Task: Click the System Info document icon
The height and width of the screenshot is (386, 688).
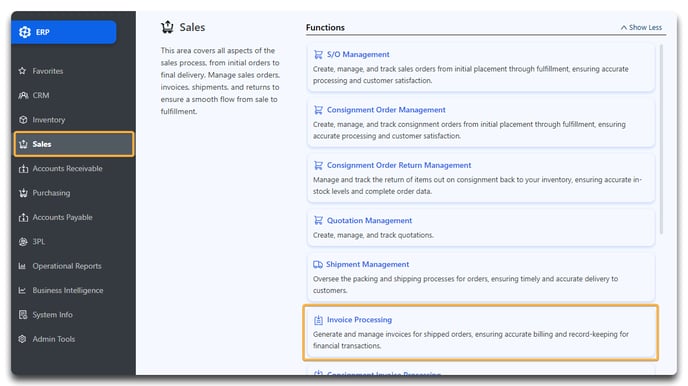Action: click(x=23, y=315)
